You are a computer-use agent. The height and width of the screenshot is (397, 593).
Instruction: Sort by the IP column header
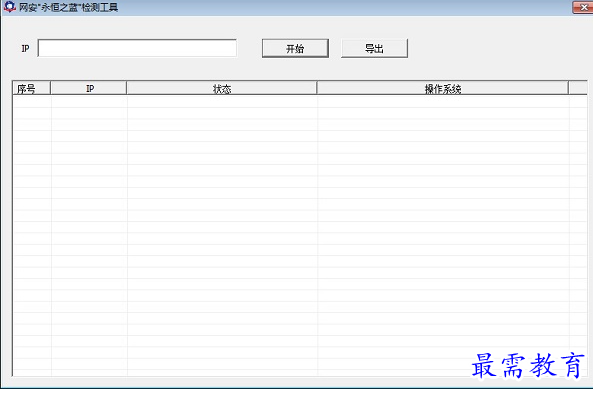click(88, 88)
